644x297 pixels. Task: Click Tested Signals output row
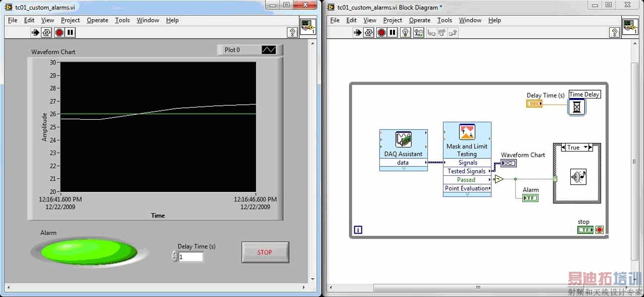coord(467,171)
